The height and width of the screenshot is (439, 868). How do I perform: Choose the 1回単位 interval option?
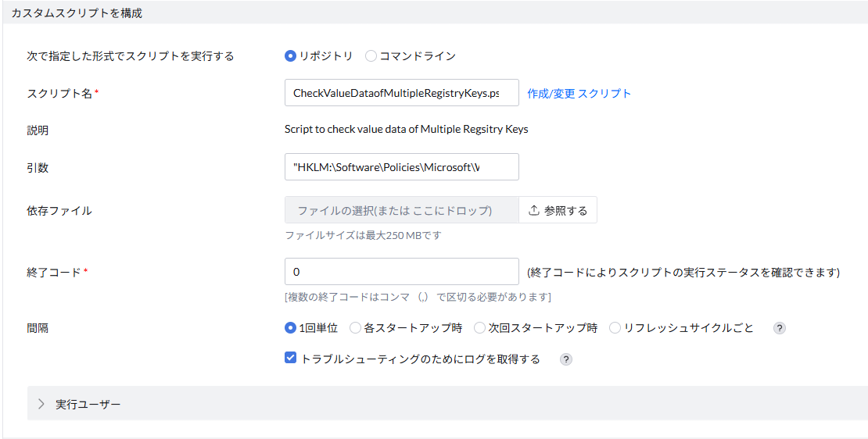291,328
